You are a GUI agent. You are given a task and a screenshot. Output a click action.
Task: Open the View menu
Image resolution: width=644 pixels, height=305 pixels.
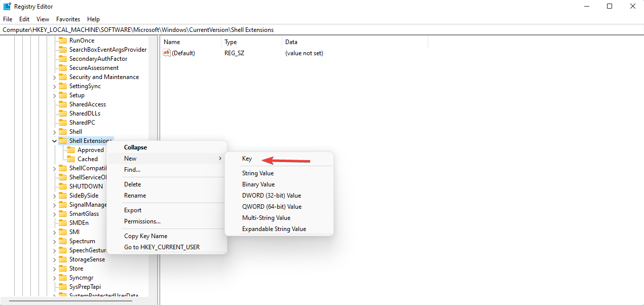click(43, 19)
